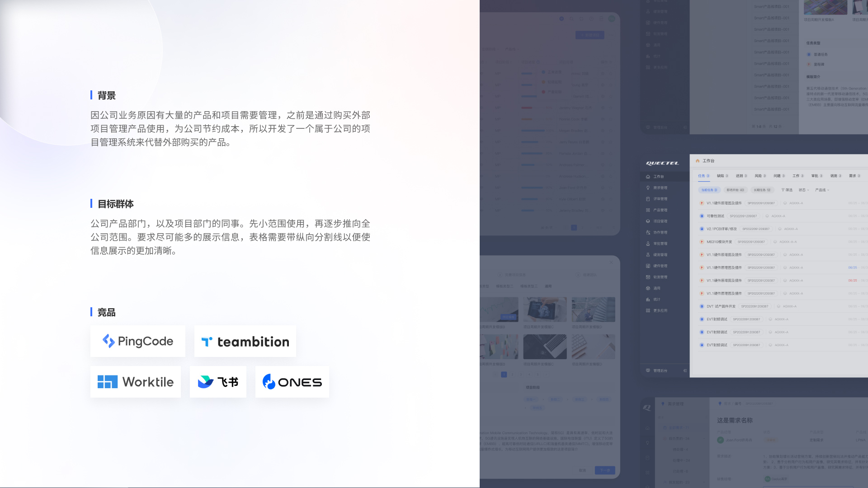This screenshot has height=488, width=868.
Task: Click the 可靠性测试 task name
Action: (715, 216)
